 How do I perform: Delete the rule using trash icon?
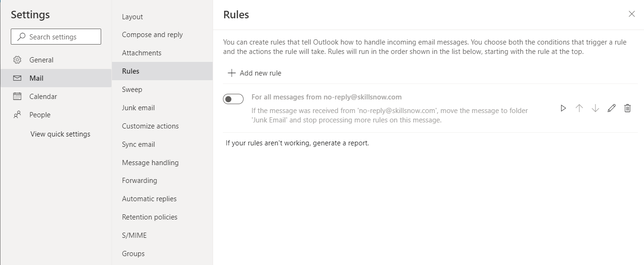[x=628, y=108]
